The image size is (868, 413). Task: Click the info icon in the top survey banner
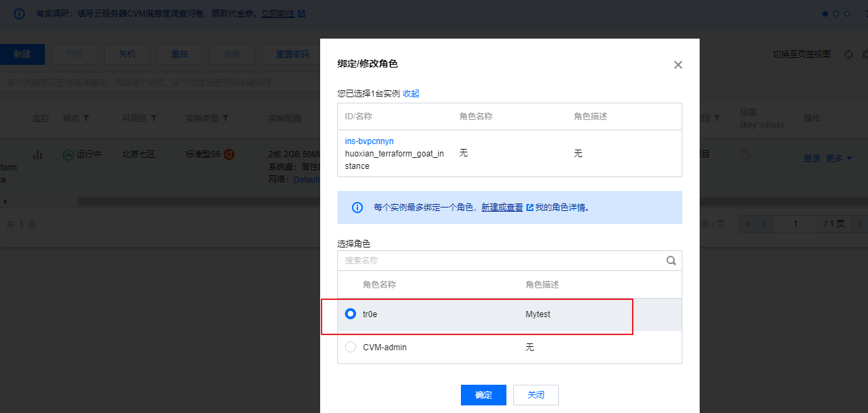click(x=19, y=13)
